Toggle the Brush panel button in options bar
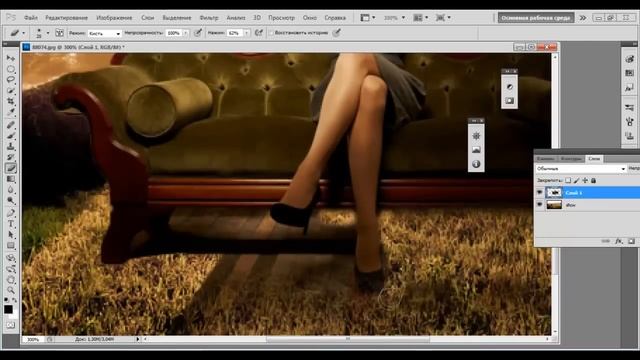The width and height of the screenshot is (640, 360). (59, 33)
